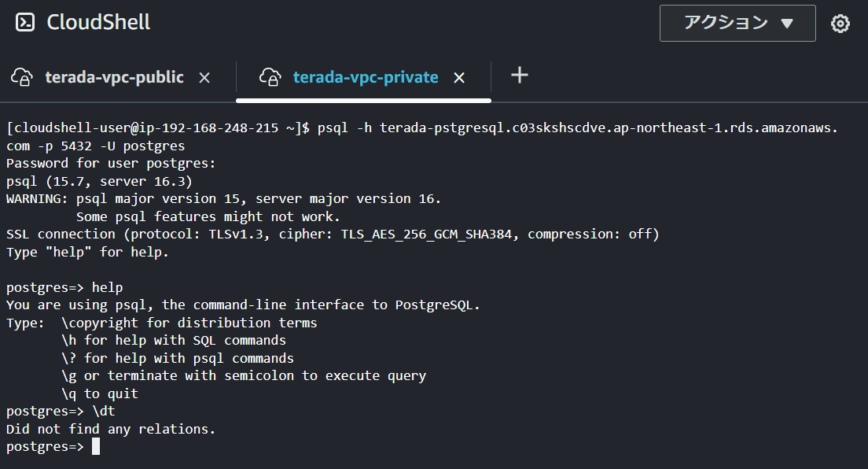This screenshot has width=868, height=469.
Task: Open the settings gear icon
Action: click(x=840, y=24)
